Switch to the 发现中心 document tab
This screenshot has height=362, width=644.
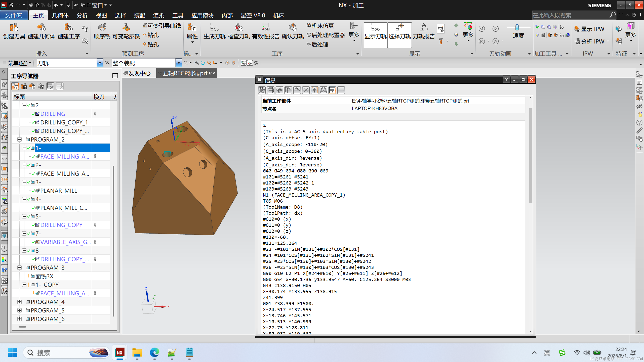tap(137, 73)
